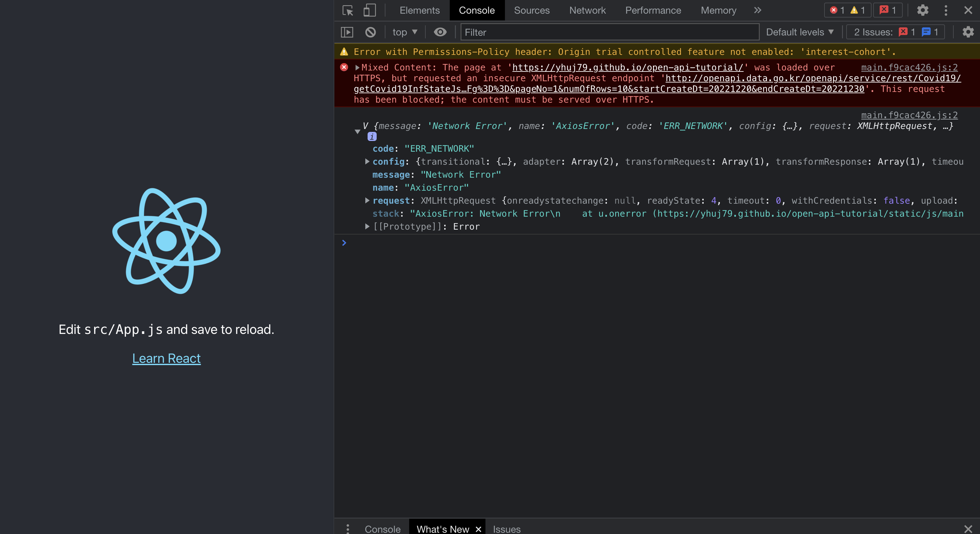
Task: Click the message "Network Error" property
Action: [x=437, y=175]
